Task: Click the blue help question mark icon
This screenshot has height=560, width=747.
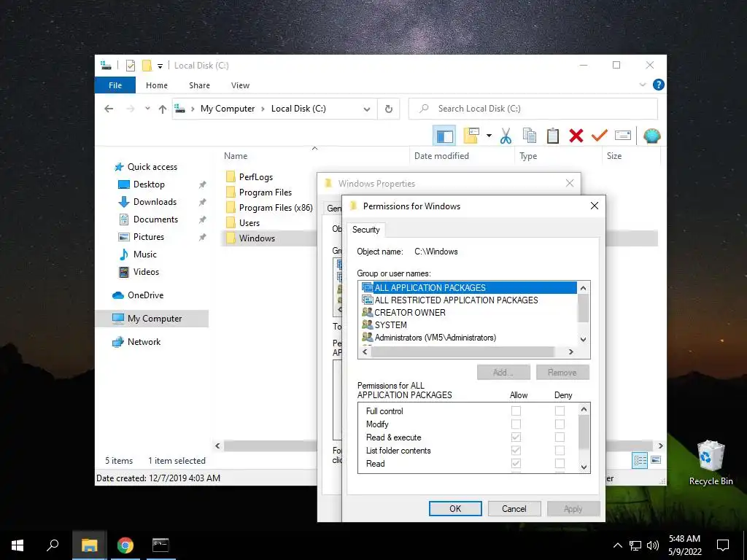Action: pyautogui.click(x=659, y=85)
